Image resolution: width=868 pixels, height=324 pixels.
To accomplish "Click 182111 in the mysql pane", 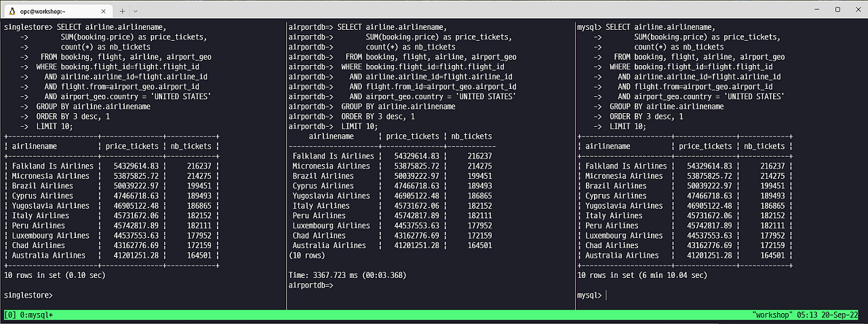I will [772, 226].
